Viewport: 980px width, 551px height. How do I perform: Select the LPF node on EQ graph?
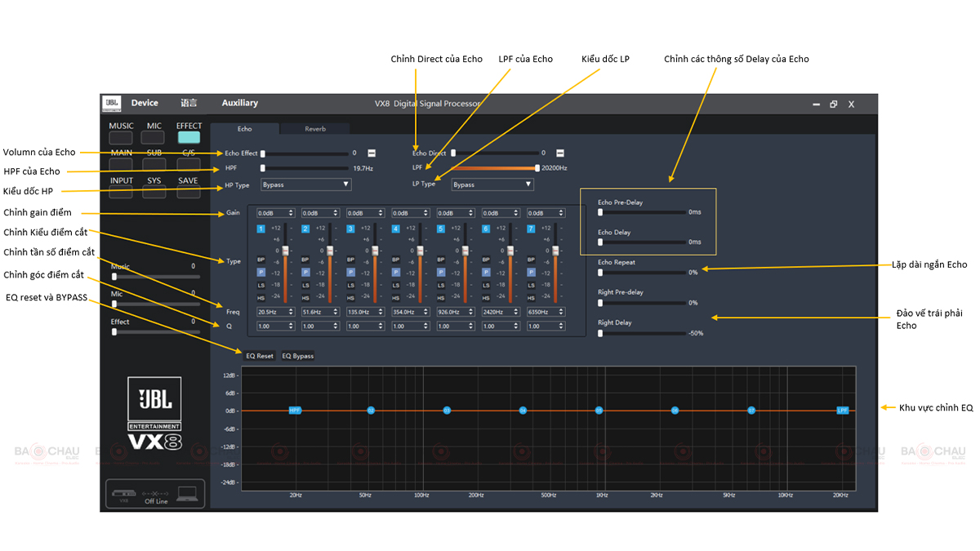(x=843, y=410)
